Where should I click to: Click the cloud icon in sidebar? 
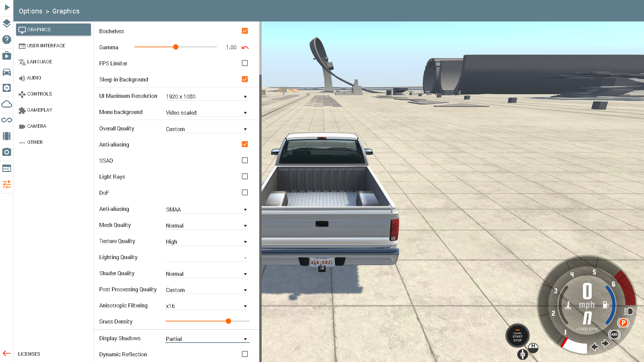tap(7, 104)
